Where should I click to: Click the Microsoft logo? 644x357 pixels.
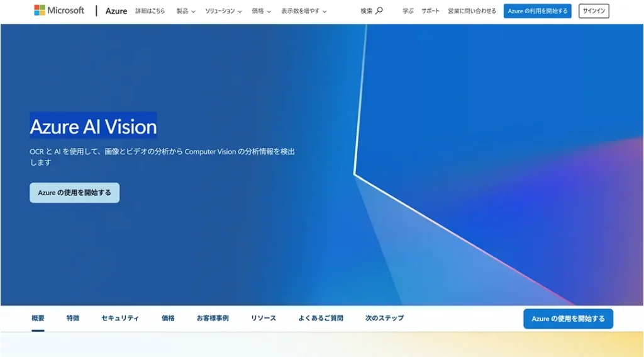pyautogui.click(x=59, y=10)
